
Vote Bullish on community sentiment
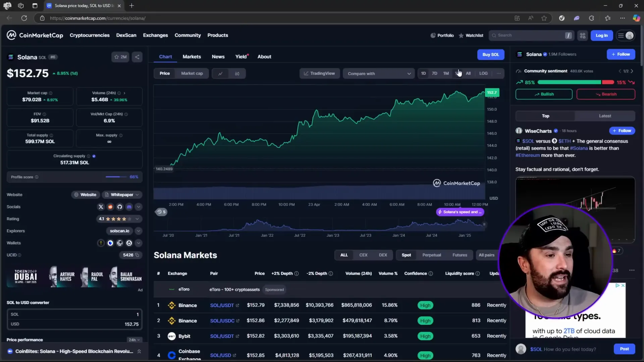544,94
